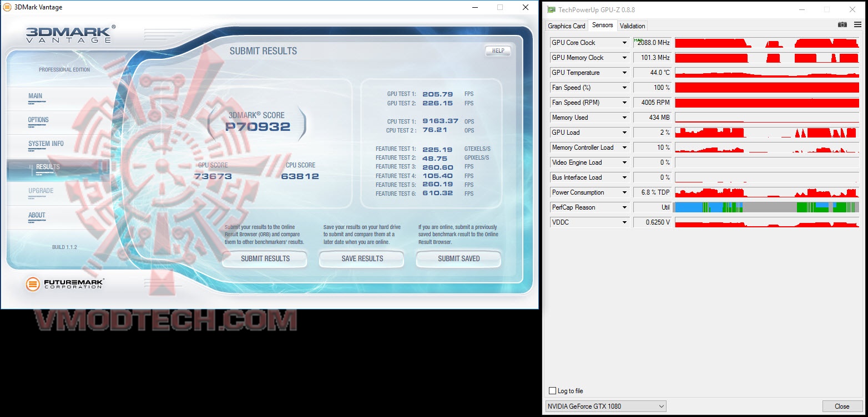Click the GPU-Z title bar app icon
The image size is (868, 417).
click(551, 9)
